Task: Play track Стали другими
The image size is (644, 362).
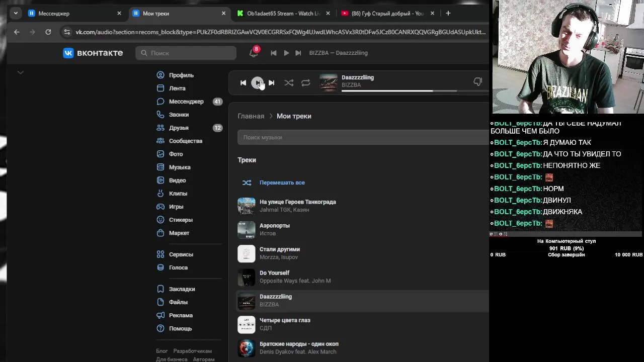Action: [363, 253]
